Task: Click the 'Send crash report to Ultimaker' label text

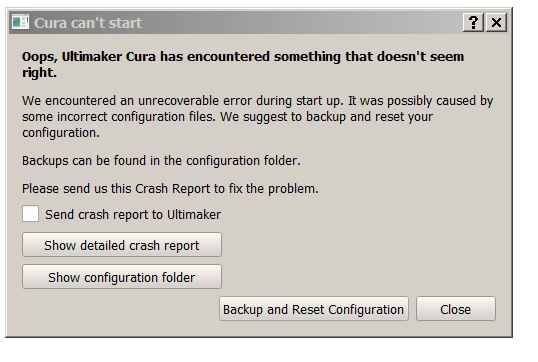Action: pos(133,215)
